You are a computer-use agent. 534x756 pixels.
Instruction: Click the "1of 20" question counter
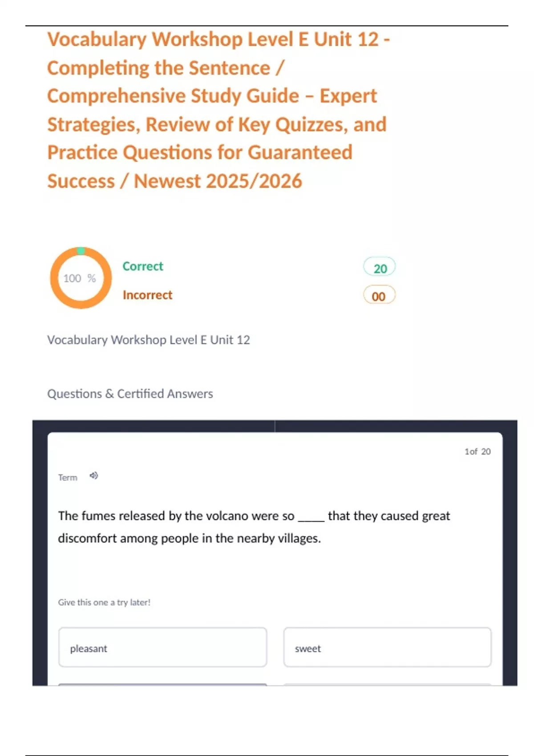pos(477,451)
